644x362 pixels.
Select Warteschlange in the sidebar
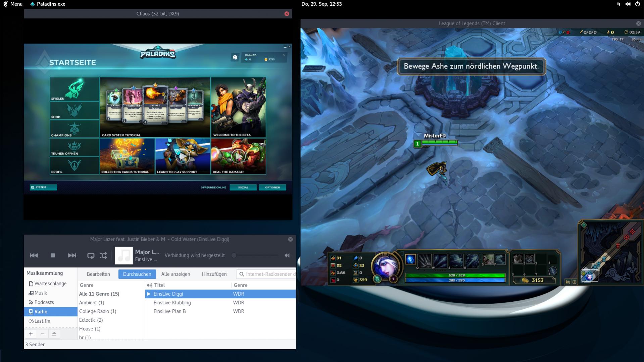click(50, 283)
